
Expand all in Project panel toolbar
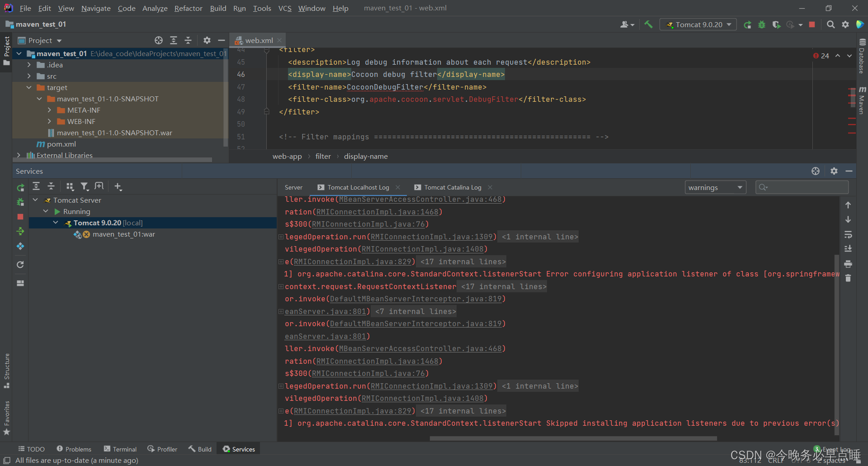[x=174, y=40]
